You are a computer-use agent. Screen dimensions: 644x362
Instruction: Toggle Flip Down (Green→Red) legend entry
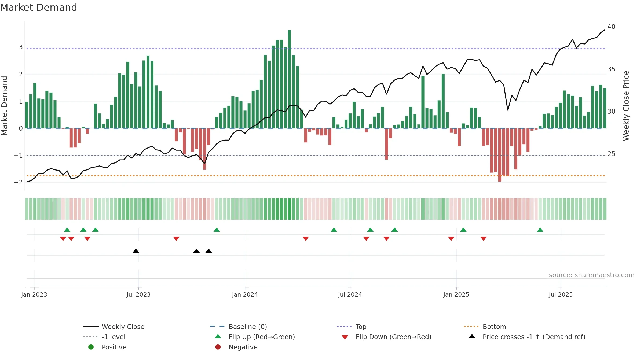coord(386,337)
